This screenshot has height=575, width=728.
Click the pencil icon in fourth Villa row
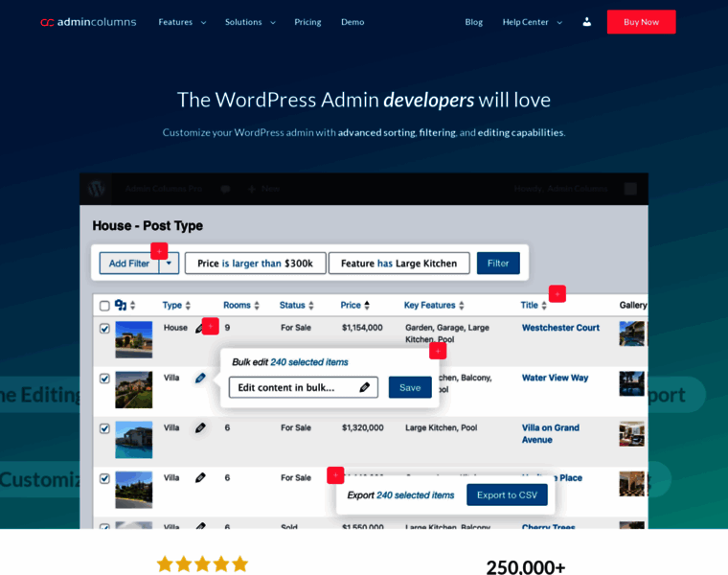(x=200, y=477)
